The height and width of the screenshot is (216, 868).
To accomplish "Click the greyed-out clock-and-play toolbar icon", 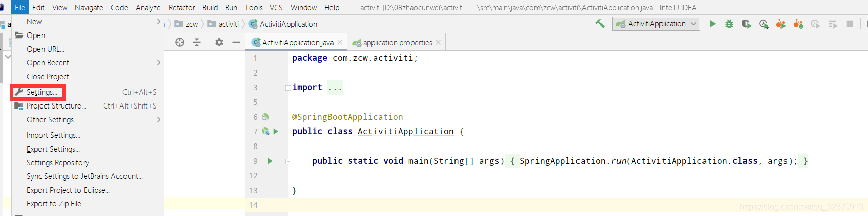I will pyautogui.click(x=815, y=24).
